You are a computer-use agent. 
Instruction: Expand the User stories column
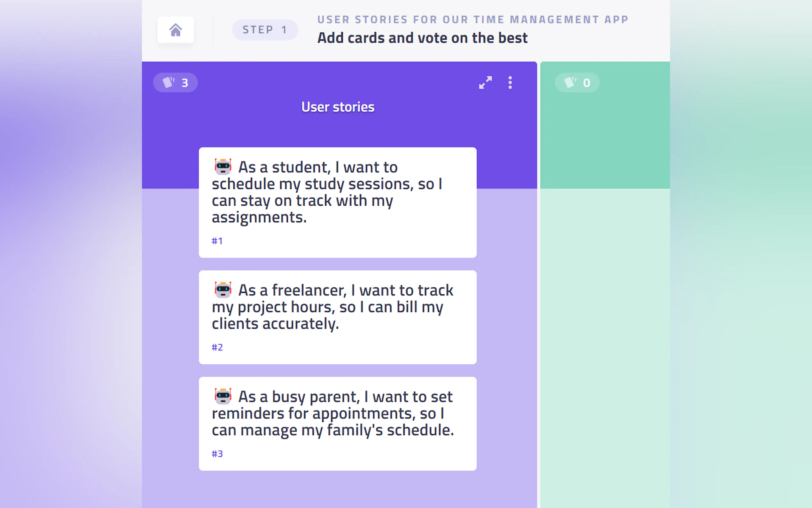(x=485, y=82)
